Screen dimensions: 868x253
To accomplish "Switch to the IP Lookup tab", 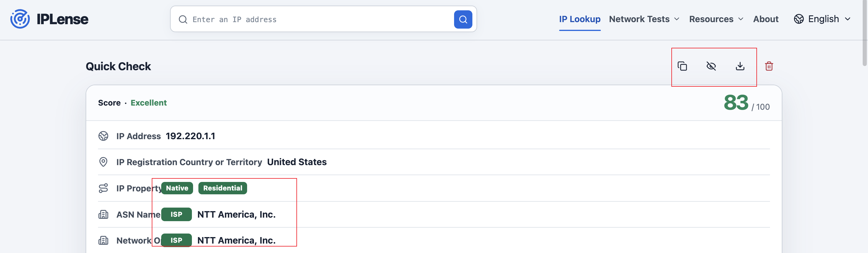I will [x=580, y=19].
